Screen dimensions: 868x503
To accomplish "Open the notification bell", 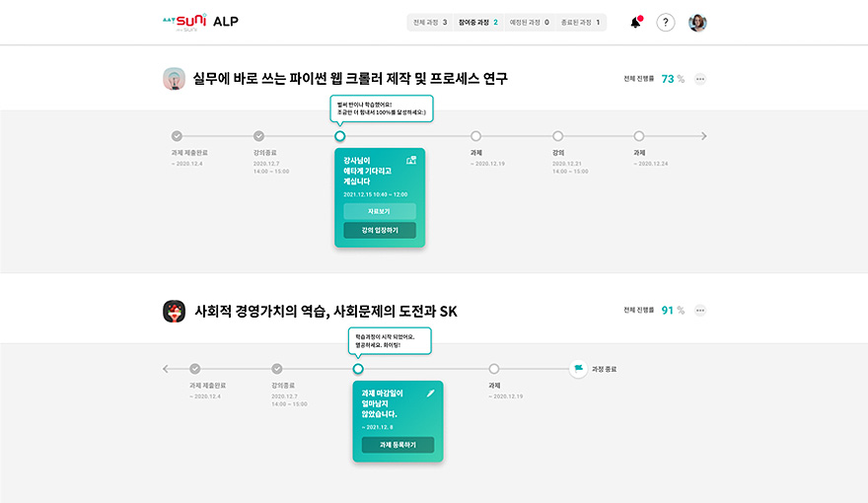I will [635, 23].
